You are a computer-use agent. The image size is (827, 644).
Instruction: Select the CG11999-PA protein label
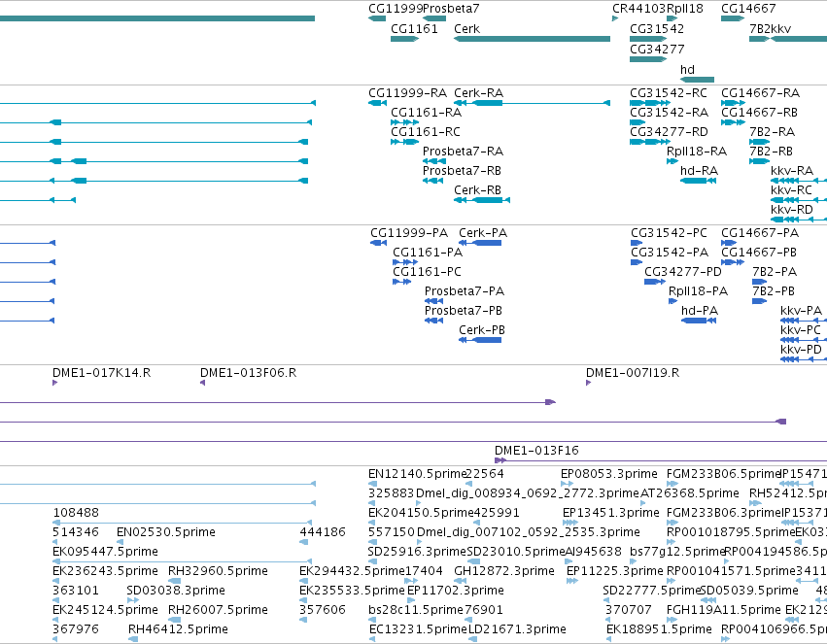point(409,233)
